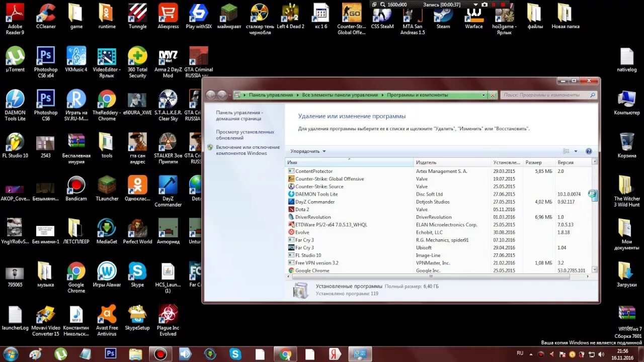Click the Windows Start button
Screen dimensions: 644x362
pyautogui.click(x=11, y=353)
